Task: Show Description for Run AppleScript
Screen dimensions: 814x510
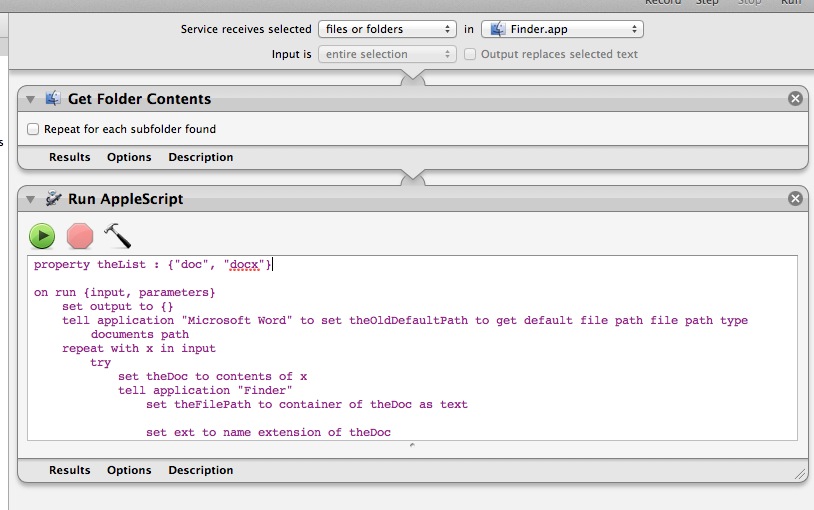Action: click(200, 470)
